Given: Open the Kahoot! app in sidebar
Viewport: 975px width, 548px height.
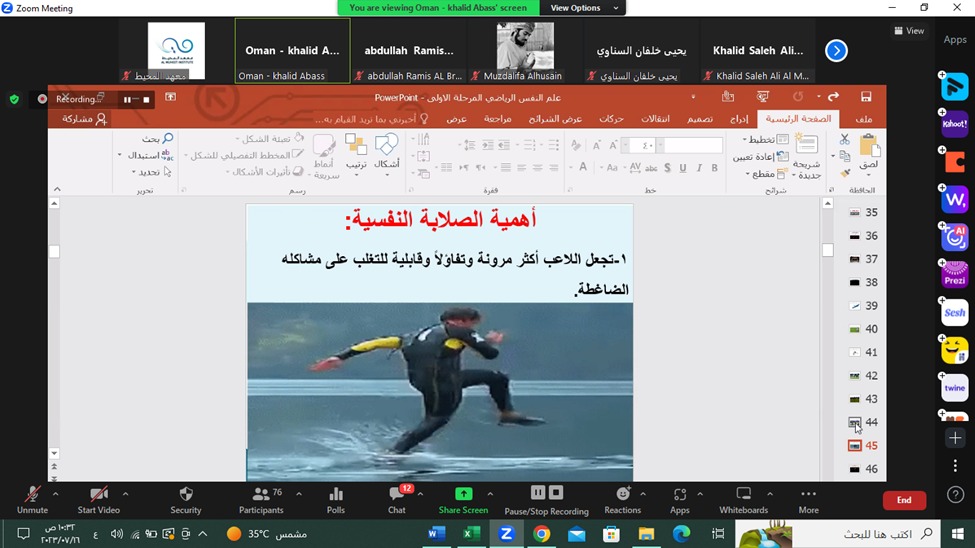Looking at the screenshot, I should click(955, 125).
